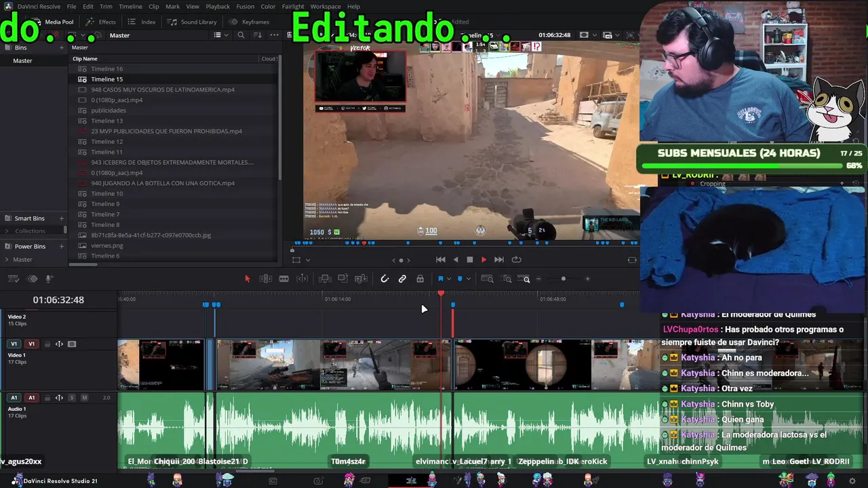Toggle the voiceover microphone tool
This screenshot has height=488, width=868.
click(x=49, y=279)
